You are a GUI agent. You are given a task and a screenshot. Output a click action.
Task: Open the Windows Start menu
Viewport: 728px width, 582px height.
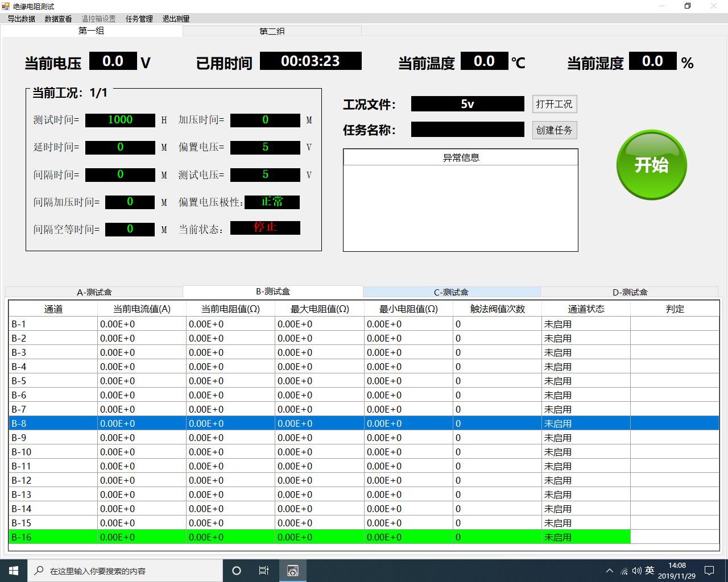point(14,571)
